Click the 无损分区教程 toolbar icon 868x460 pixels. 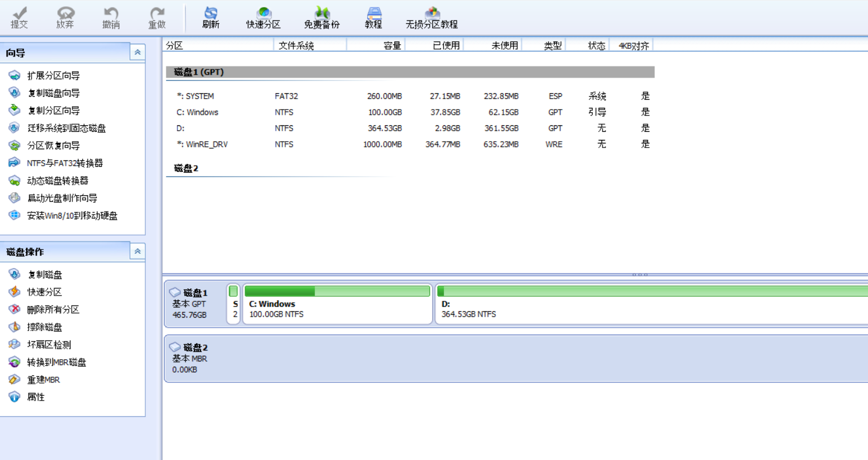(432, 17)
